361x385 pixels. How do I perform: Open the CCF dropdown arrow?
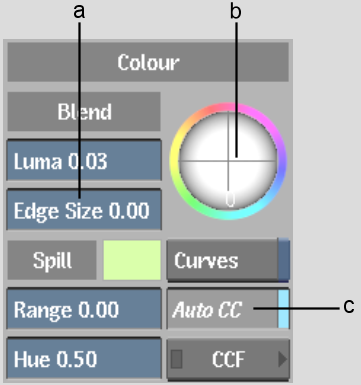pyautogui.click(x=283, y=359)
